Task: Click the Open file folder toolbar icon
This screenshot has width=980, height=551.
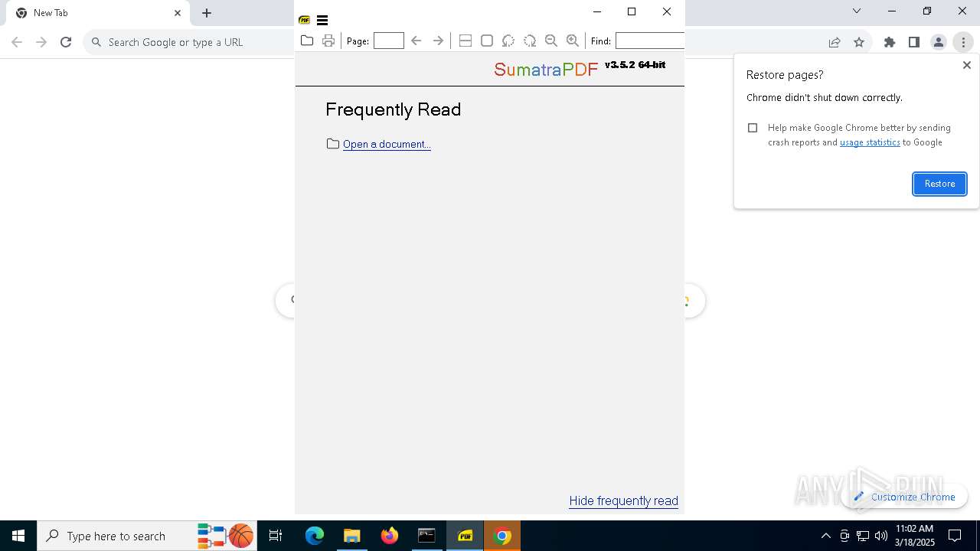Action: click(x=307, y=41)
